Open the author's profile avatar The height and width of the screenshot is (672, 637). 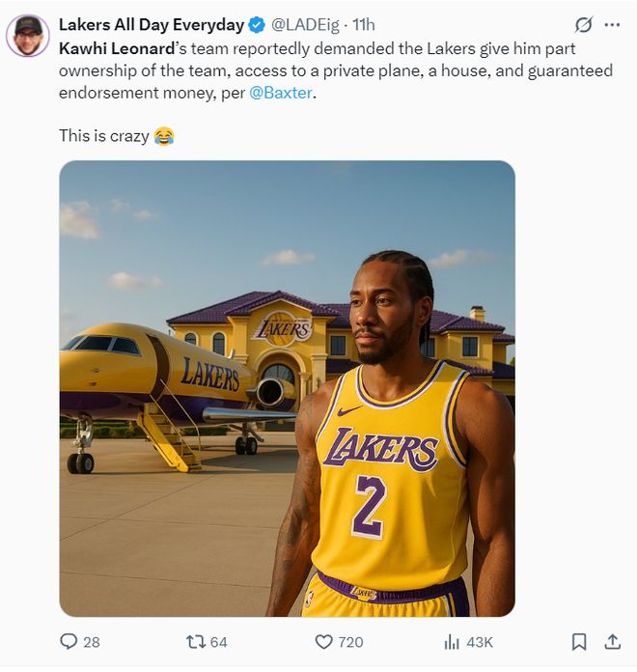point(27,37)
